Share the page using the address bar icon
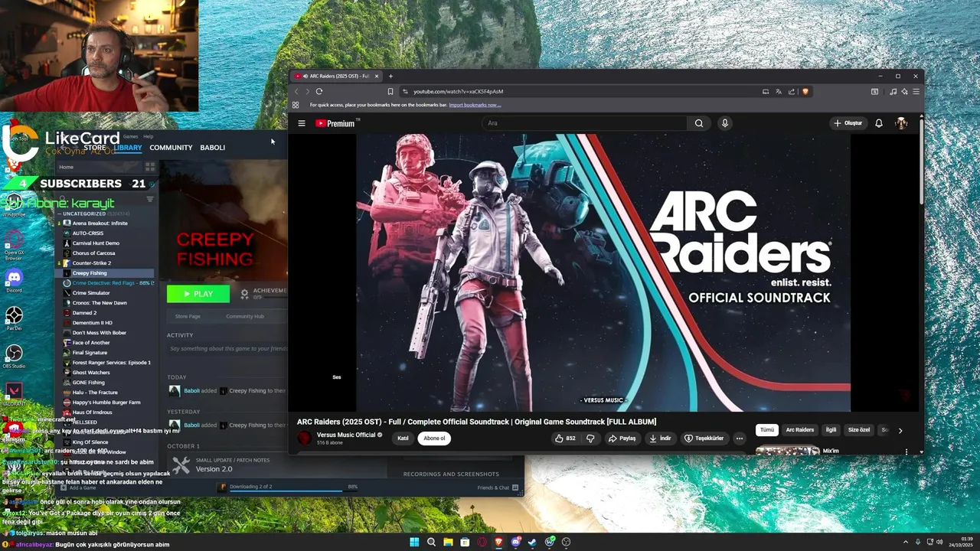This screenshot has height=551, width=980. coord(792,92)
